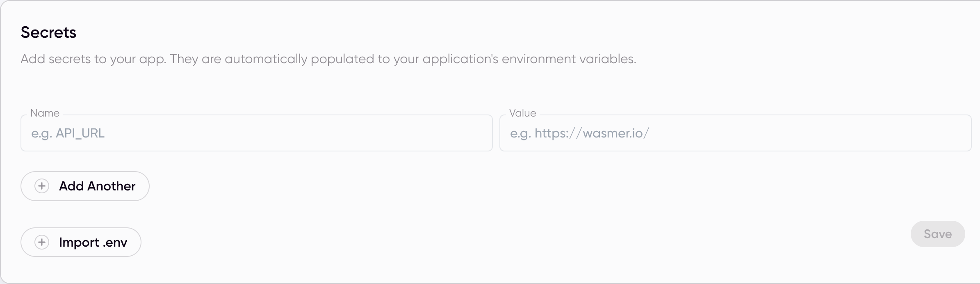Click the circled plus on the Import .env button

41,242
